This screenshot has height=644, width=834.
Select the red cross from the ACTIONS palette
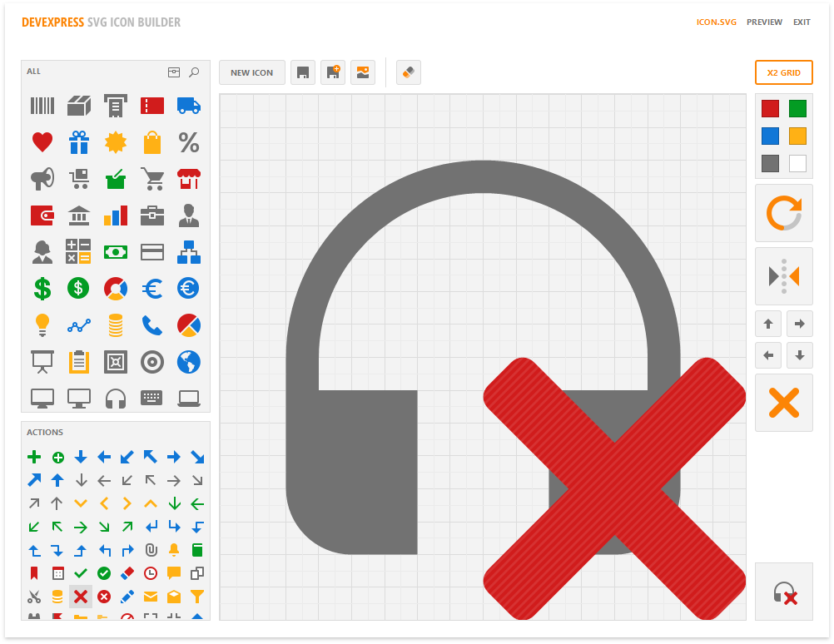click(79, 597)
